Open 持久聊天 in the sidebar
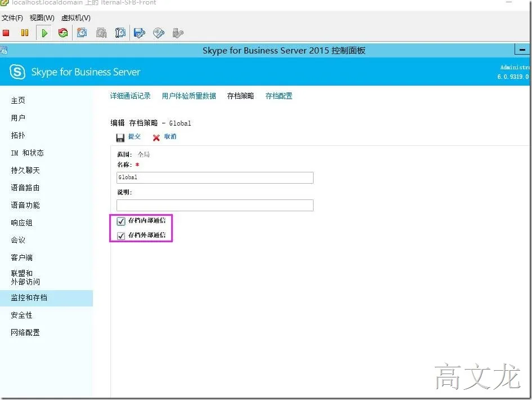 coord(25,171)
